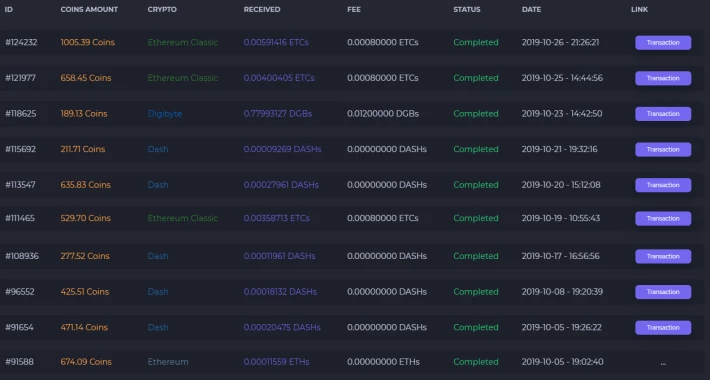The image size is (710, 380).
Task: Open Transaction link for withdrawal #124232
Action: click(663, 43)
